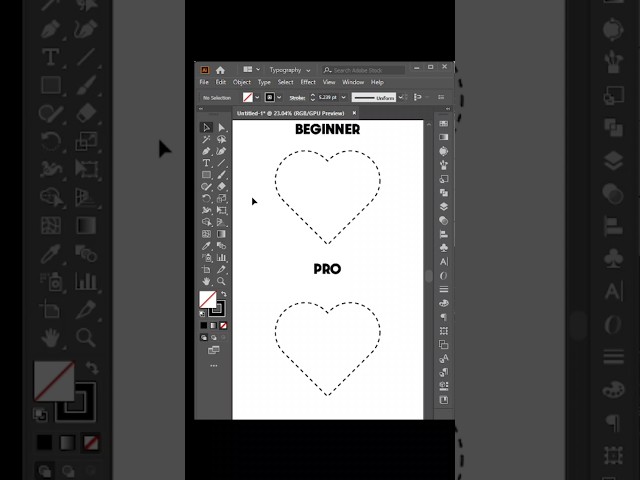Open stroke weight dropdown arrow
This screenshot has width=640, height=480.
click(344, 98)
